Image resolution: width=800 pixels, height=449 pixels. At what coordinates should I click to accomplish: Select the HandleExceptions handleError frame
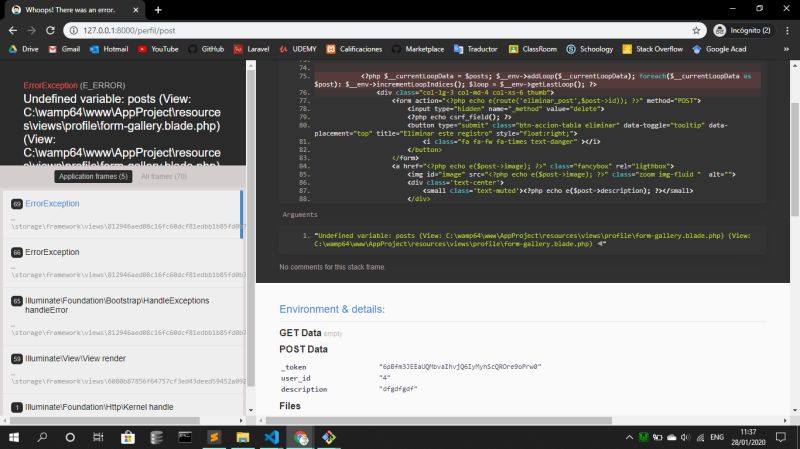point(122,316)
